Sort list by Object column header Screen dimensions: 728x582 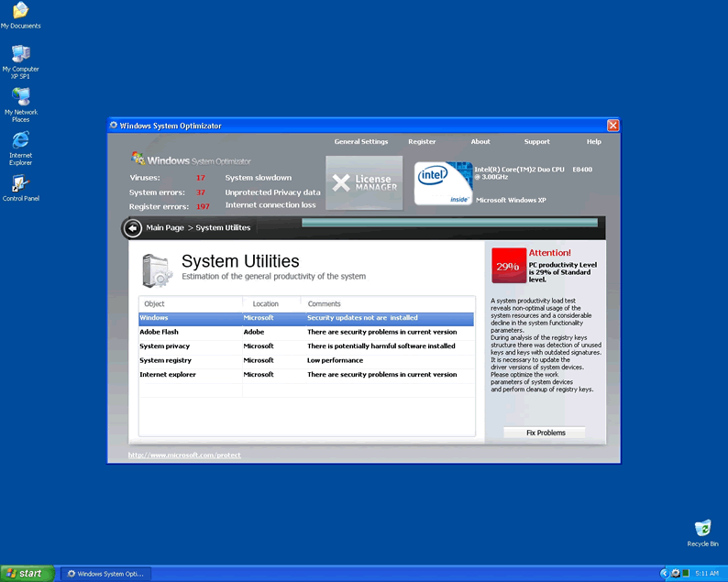190,303
